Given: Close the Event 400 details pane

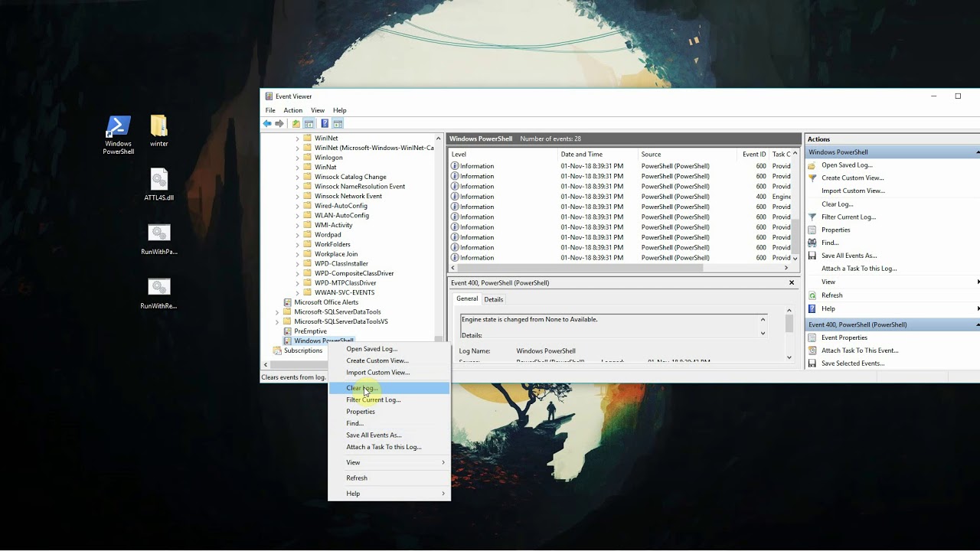Looking at the screenshot, I should [x=792, y=282].
